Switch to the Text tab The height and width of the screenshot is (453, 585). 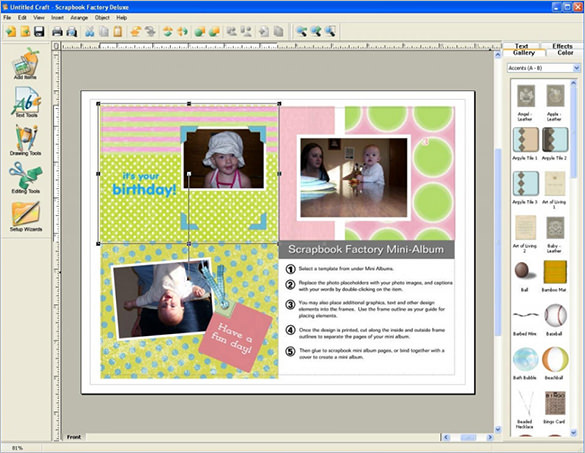522,46
